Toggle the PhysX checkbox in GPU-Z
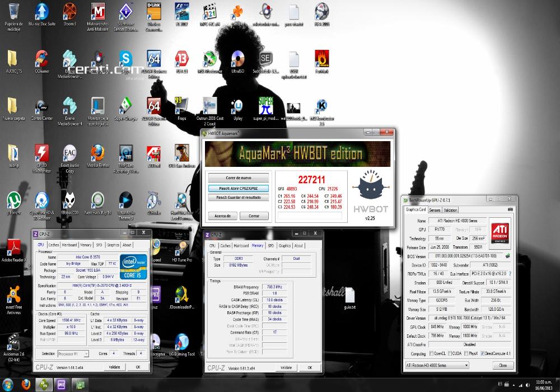Screen dimensions: 560x392 (x=466, y=353)
